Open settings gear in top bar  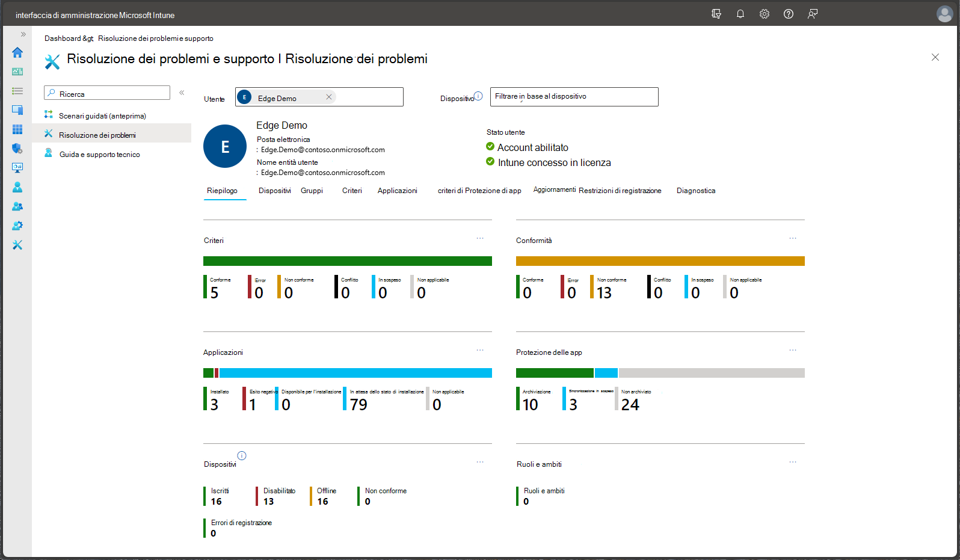coord(765,14)
